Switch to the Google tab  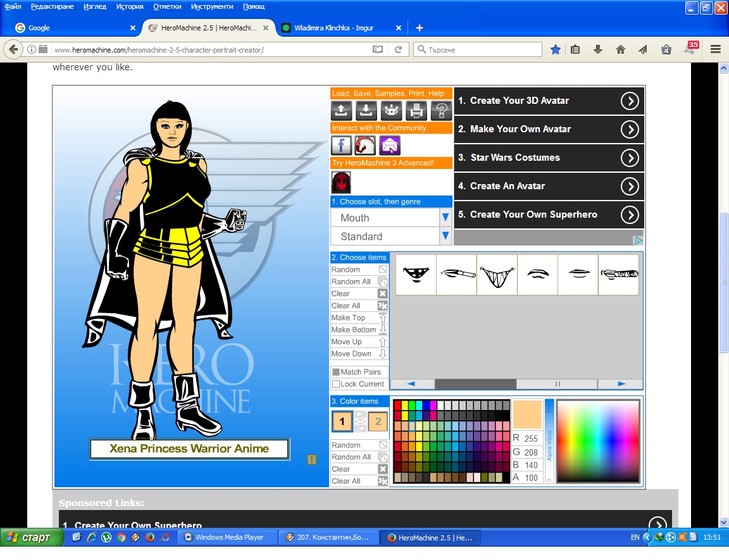75,28
